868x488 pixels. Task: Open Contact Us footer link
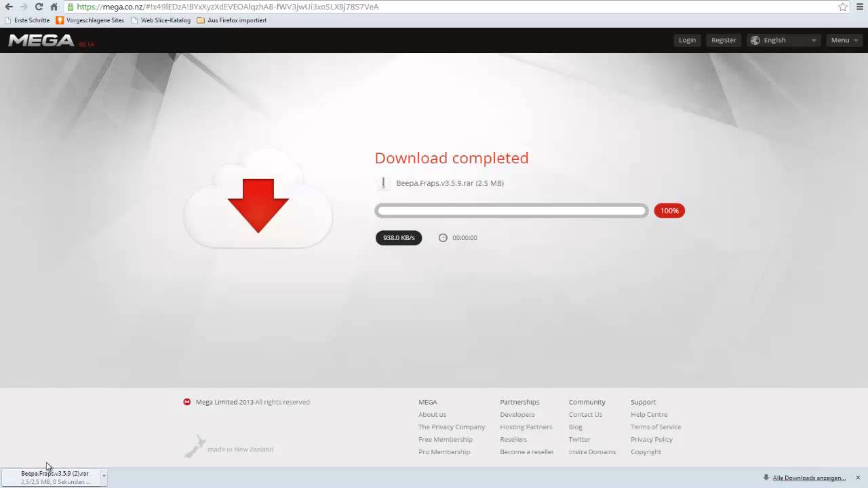tap(585, 415)
